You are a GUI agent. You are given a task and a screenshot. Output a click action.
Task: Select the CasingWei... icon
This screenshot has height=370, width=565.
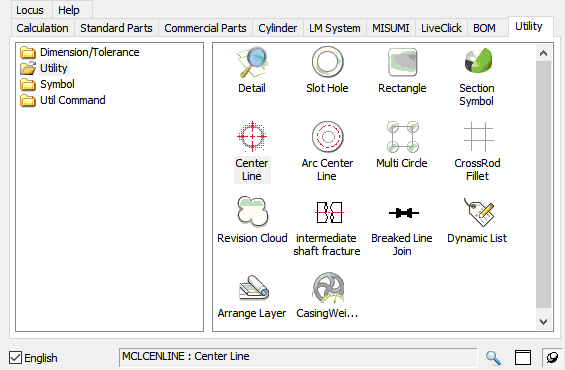coord(328,287)
